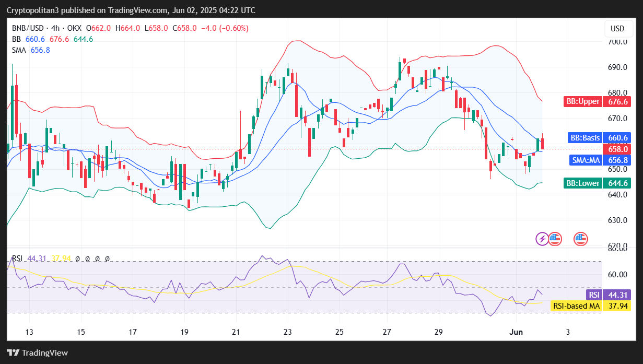This screenshot has height=364, width=643.
Task: Click the 670.0 price axis label
Action: click(x=617, y=119)
